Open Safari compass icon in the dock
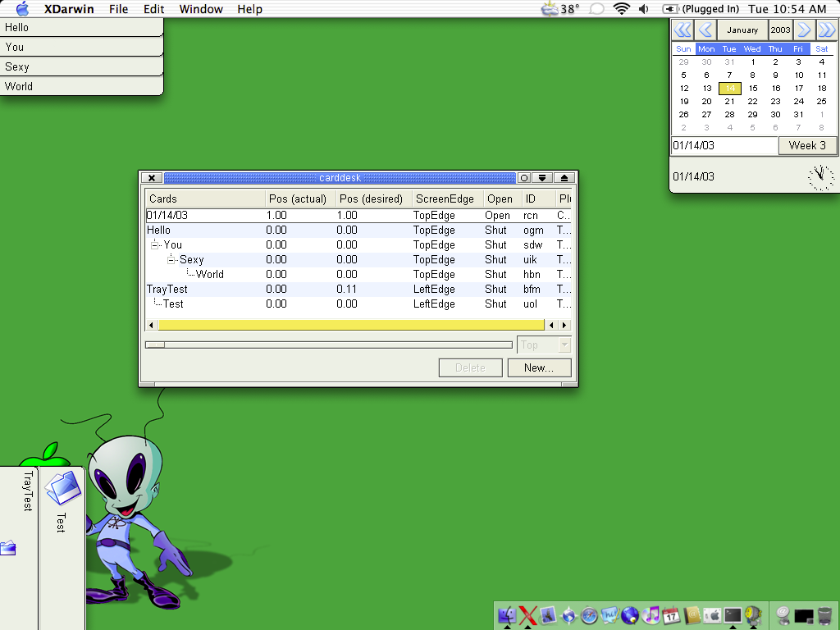840x630 pixels. pos(589,615)
